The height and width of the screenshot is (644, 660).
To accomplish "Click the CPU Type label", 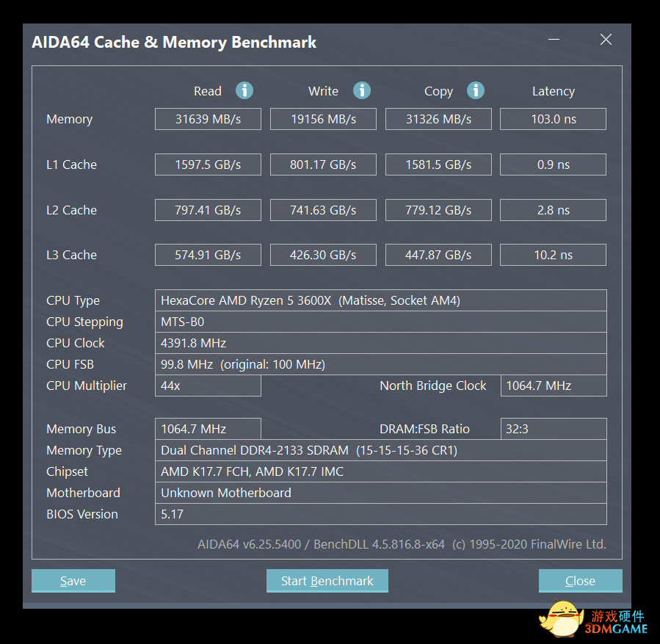I will [73, 301].
